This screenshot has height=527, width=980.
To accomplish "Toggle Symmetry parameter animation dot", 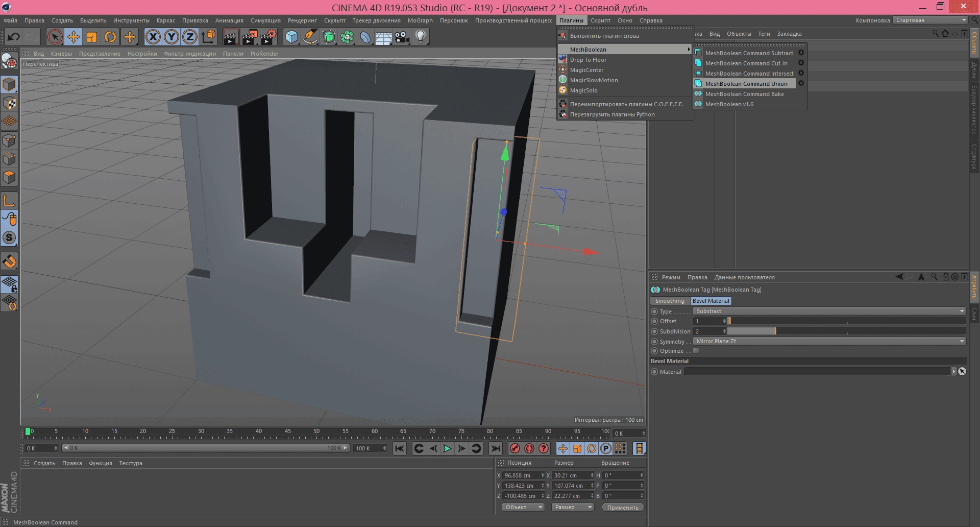I will [654, 342].
